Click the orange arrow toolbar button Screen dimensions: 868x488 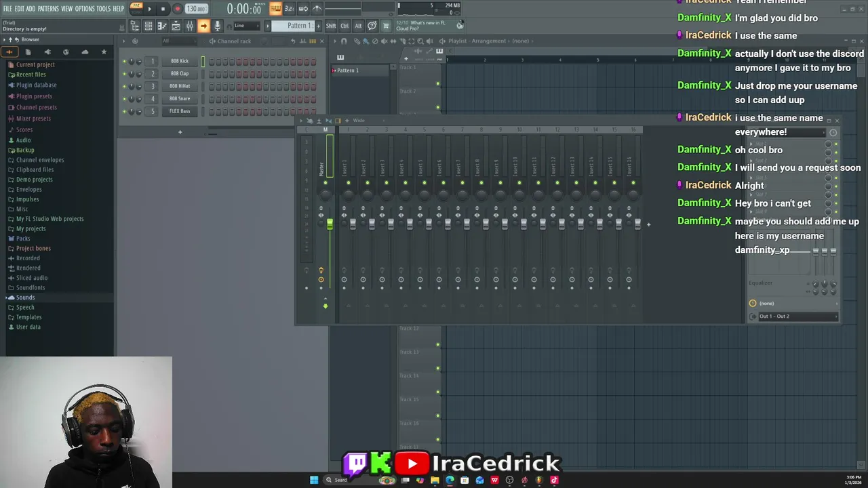[x=203, y=26]
